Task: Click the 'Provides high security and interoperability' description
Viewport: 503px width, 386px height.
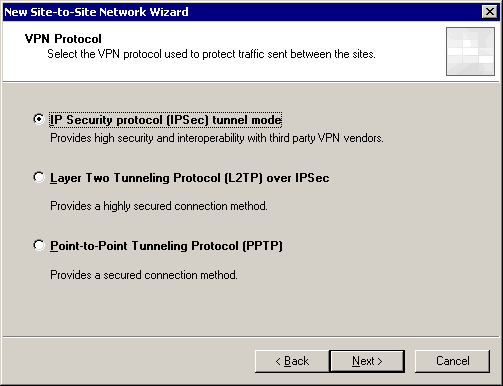Action: click(x=217, y=138)
